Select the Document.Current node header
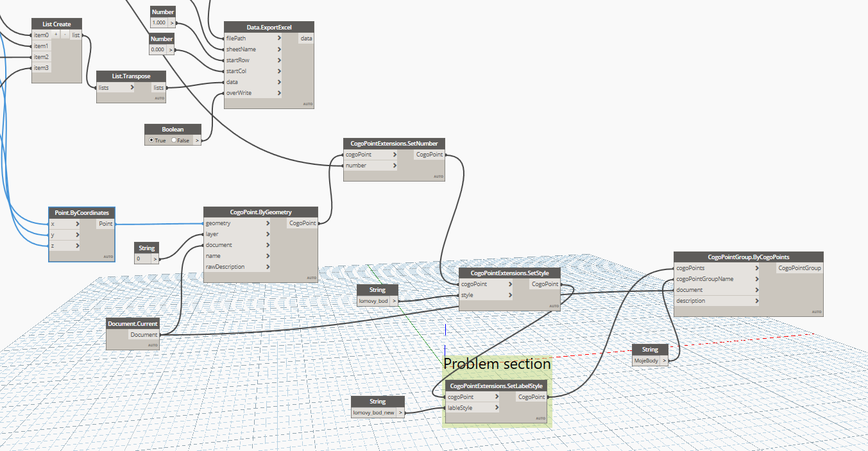This screenshot has width=868, height=451. coord(133,324)
